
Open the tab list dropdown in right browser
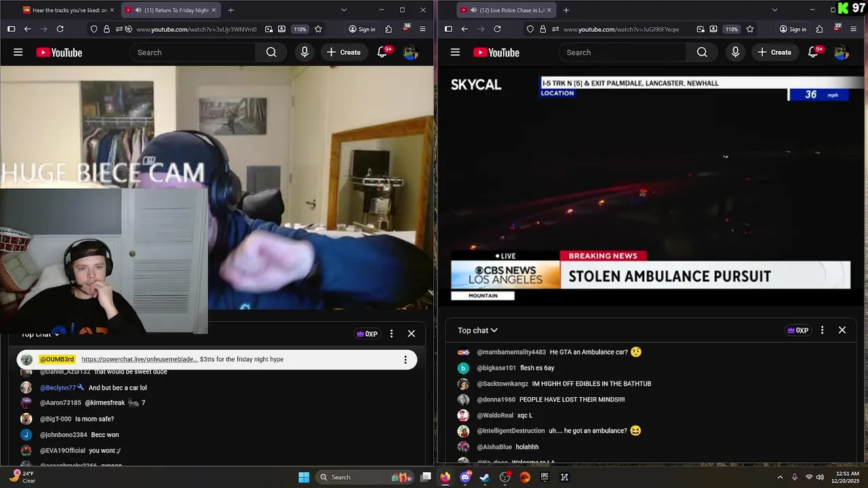pyautogui.click(x=774, y=10)
